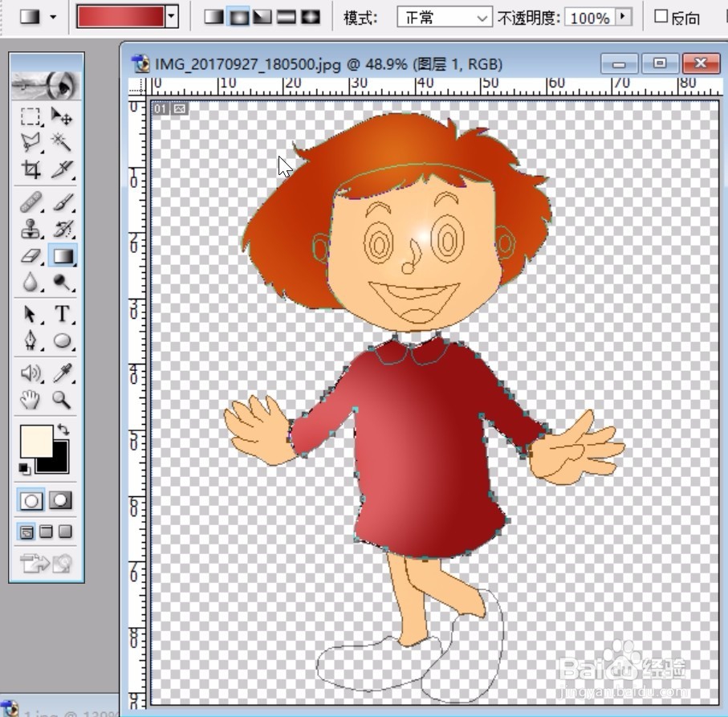728x717 pixels.
Task: Select the Pen tool
Action: point(31,341)
